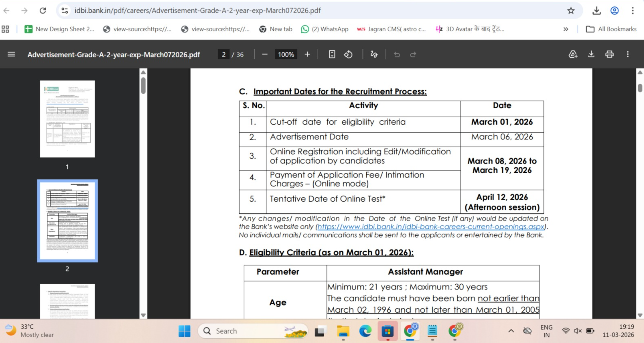Open Notepad from the taskbar
The height and width of the screenshot is (343, 644).
432,331
